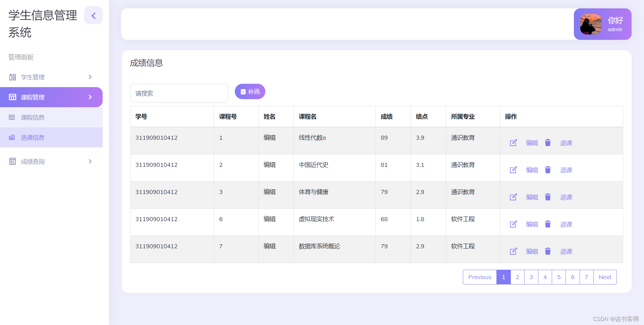Open the 成绩查询 menu
This screenshot has width=644, height=325.
pos(51,161)
